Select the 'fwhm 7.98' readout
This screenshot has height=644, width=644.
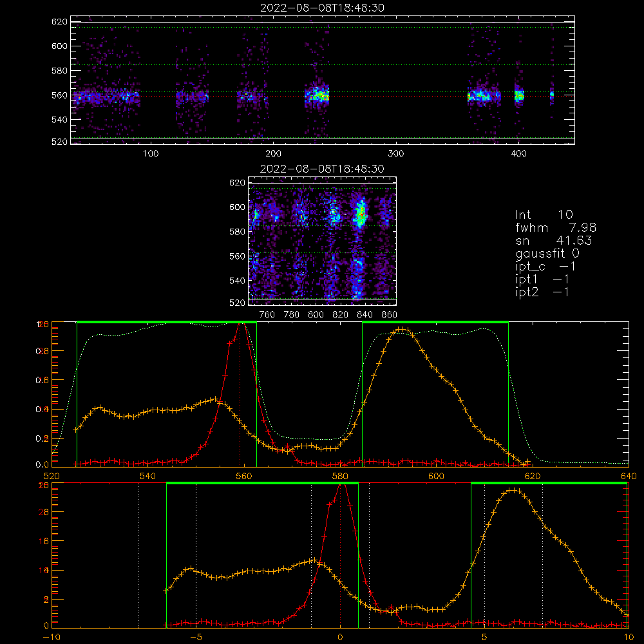click(556, 227)
